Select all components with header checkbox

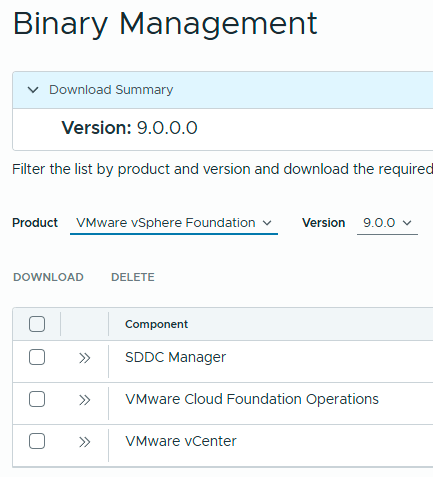37,324
